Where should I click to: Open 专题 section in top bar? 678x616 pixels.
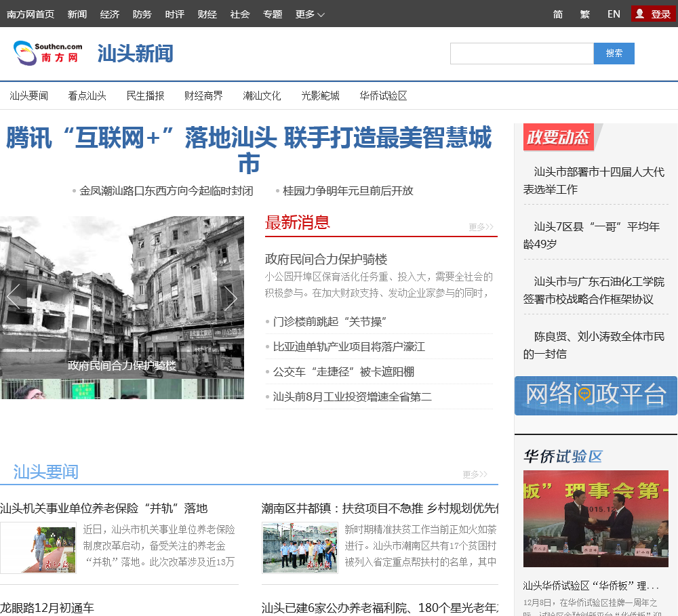(x=273, y=14)
